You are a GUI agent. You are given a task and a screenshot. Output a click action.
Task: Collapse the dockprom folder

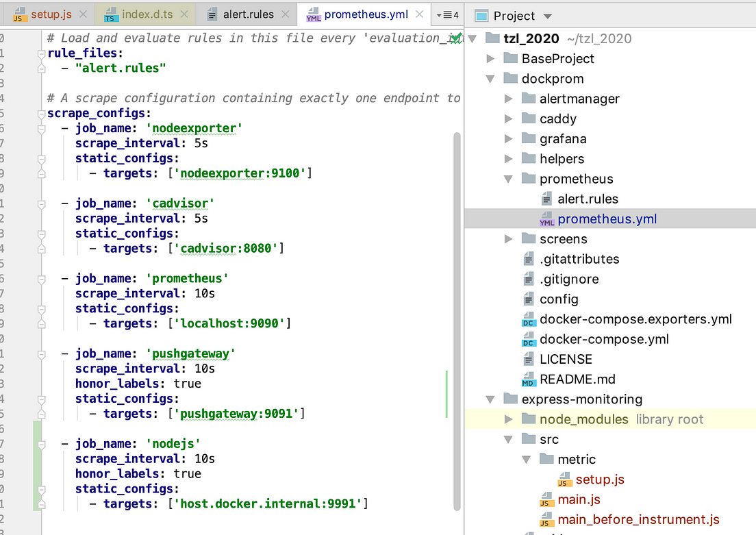pyautogui.click(x=490, y=79)
